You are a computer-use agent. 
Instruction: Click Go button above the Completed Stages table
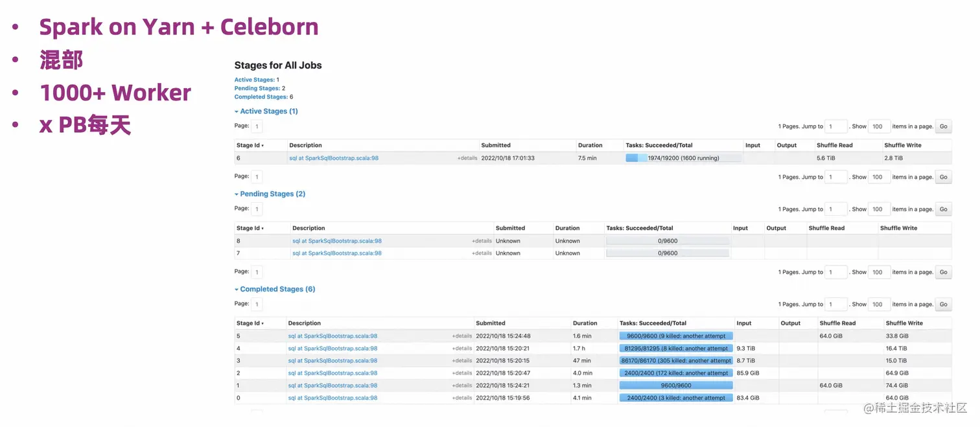click(x=943, y=304)
